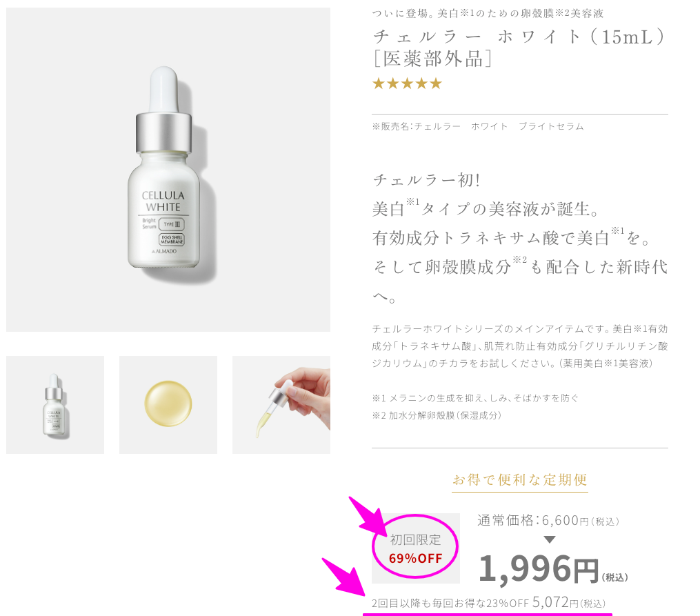The width and height of the screenshot is (700, 616).
Task: Click the TYPE III label on the bottle
Action: click(172, 224)
